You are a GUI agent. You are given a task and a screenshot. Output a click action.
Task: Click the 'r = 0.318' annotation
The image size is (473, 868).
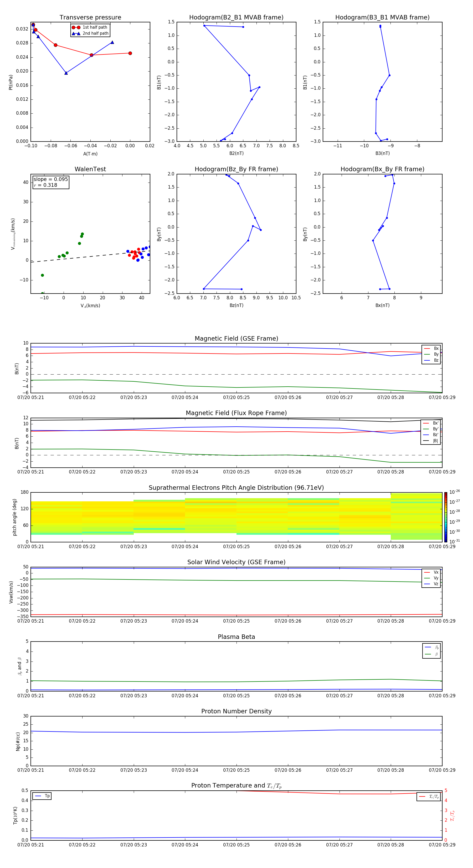pyautogui.click(x=45, y=185)
